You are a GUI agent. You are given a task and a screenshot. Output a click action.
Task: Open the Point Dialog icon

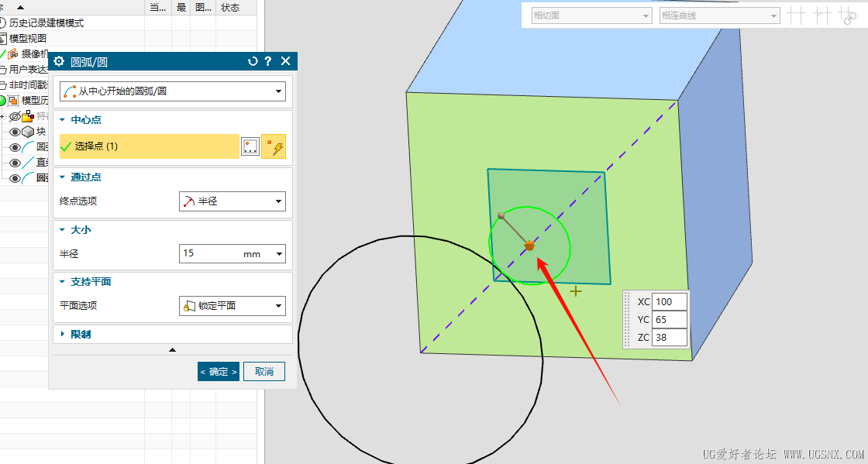250,146
